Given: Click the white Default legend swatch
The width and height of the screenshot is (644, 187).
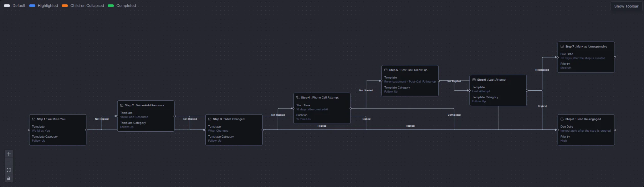Looking at the screenshot, I should [7, 6].
